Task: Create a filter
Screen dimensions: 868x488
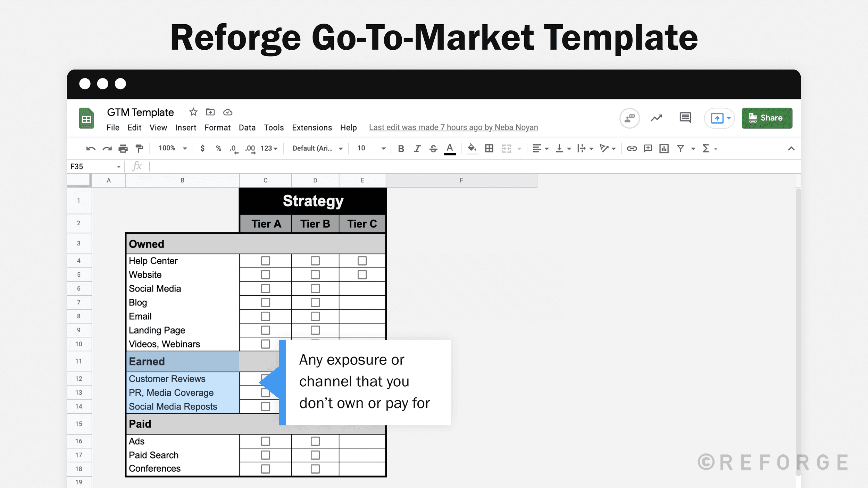Action: pyautogui.click(x=680, y=148)
